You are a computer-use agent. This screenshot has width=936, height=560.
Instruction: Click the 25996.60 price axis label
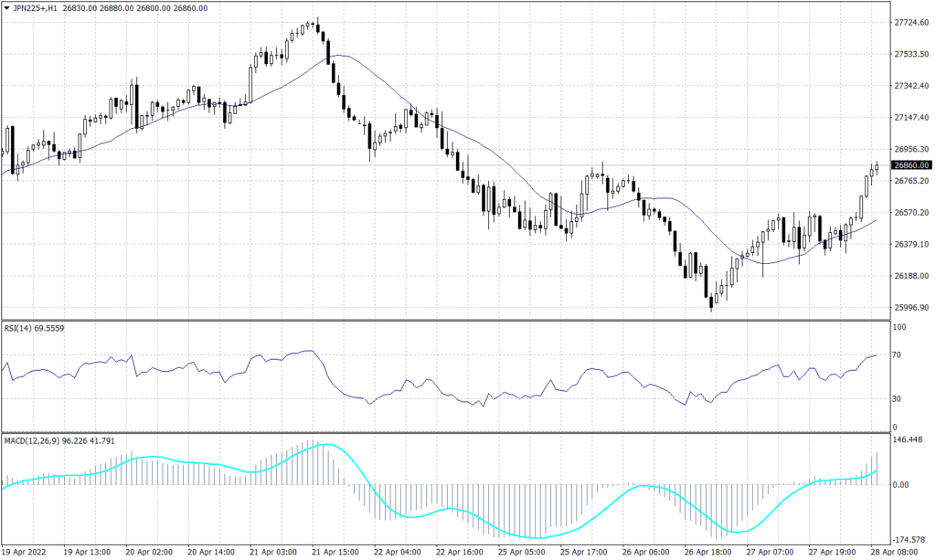(x=910, y=306)
